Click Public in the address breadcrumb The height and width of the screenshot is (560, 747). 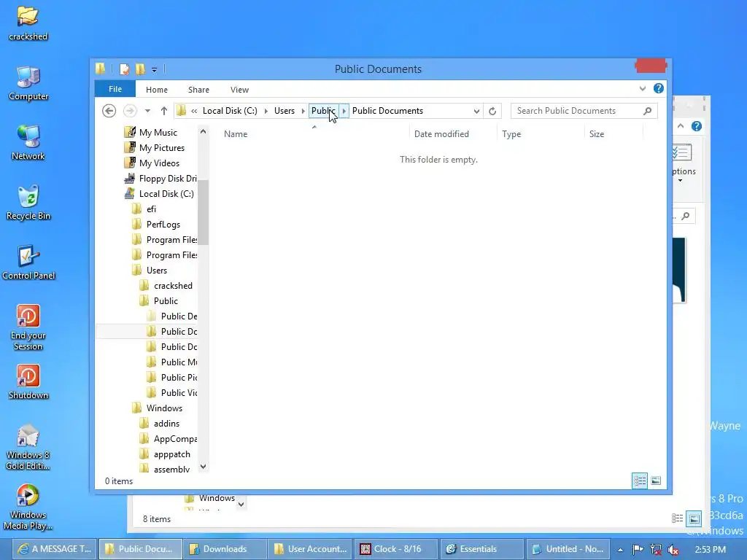pos(323,111)
